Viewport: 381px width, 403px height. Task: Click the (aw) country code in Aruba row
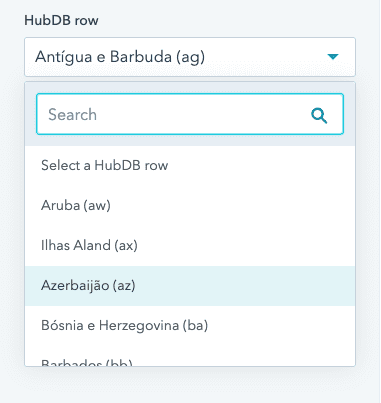click(97, 206)
